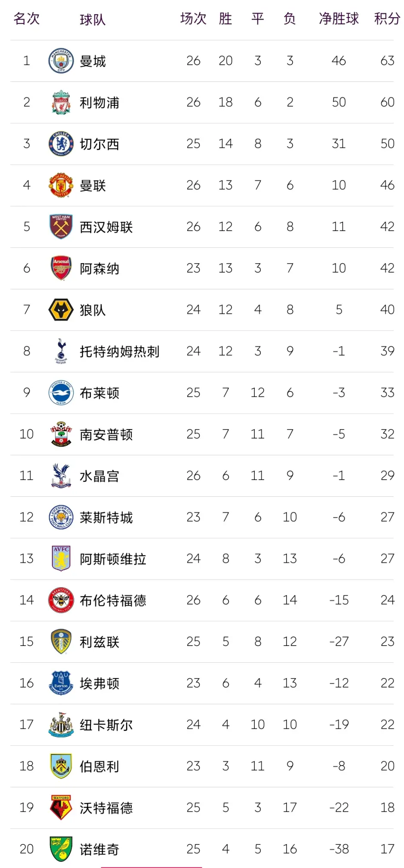
Task: Tap the Arsenal cannon crest
Action: point(61,268)
